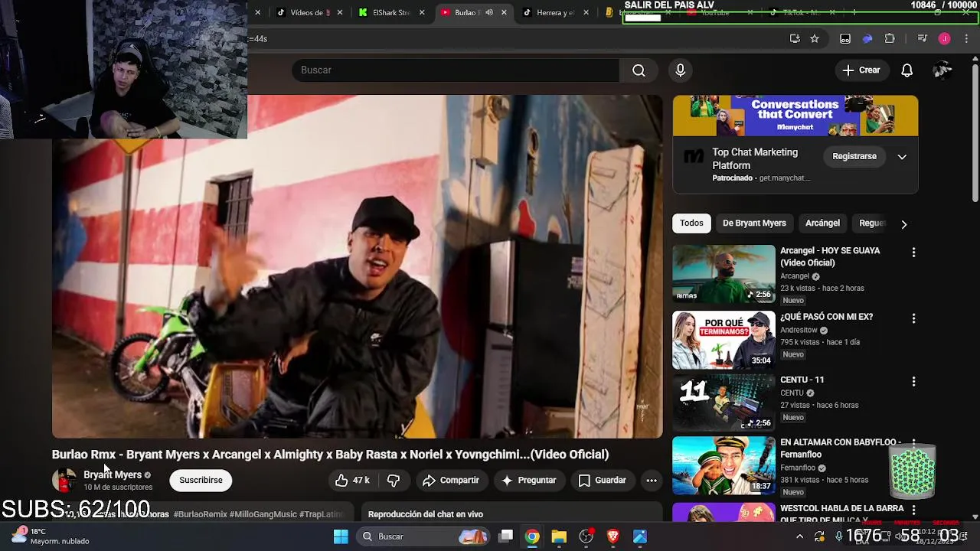Image resolution: width=980 pixels, height=551 pixels.
Task: Open the Andresitow channel link
Action: coord(799,331)
